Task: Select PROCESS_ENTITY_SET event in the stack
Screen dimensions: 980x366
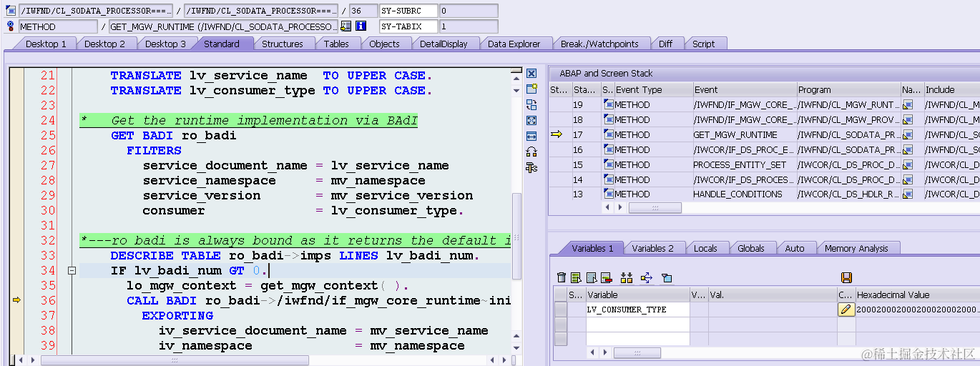Action: 745,164
